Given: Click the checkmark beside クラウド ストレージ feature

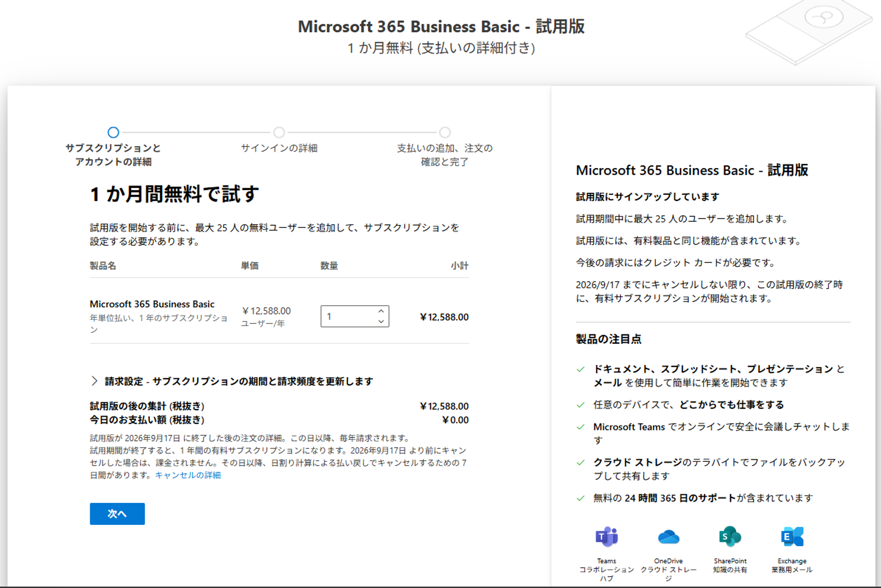Looking at the screenshot, I should pyautogui.click(x=581, y=462).
